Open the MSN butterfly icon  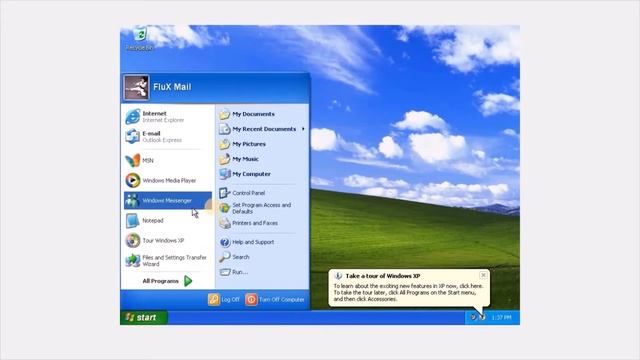(x=133, y=160)
